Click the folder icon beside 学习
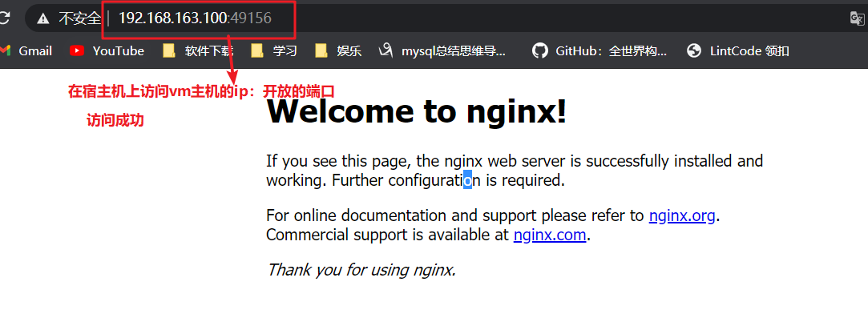868x334 pixels. click(x=257, y=51)
